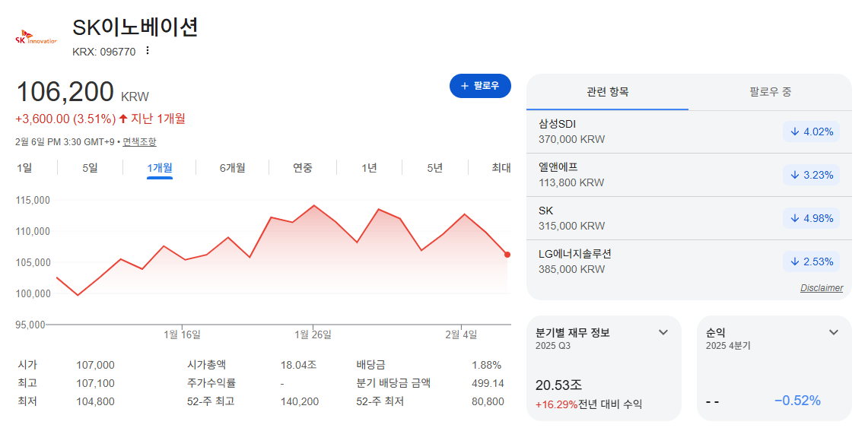Click the 2월 4일 date label on chart axis

click(x=461, y=334)
